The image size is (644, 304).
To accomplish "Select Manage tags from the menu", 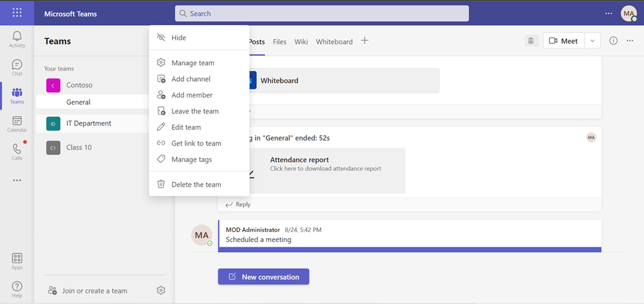I will (199, 159).
